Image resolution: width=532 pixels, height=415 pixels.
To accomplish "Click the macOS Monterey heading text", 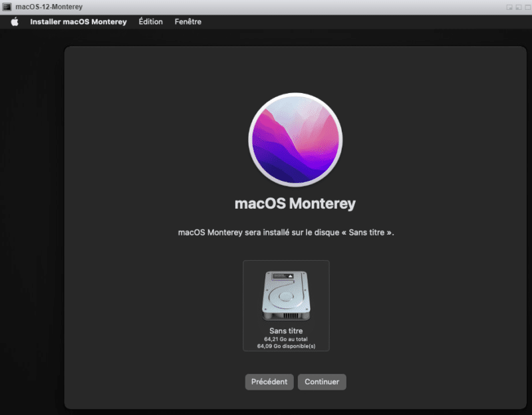I will pos(295,204).
